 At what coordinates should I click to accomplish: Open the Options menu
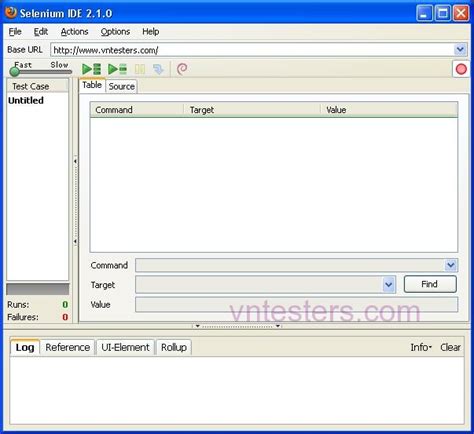pyautogui.click(x=115, y=32)
